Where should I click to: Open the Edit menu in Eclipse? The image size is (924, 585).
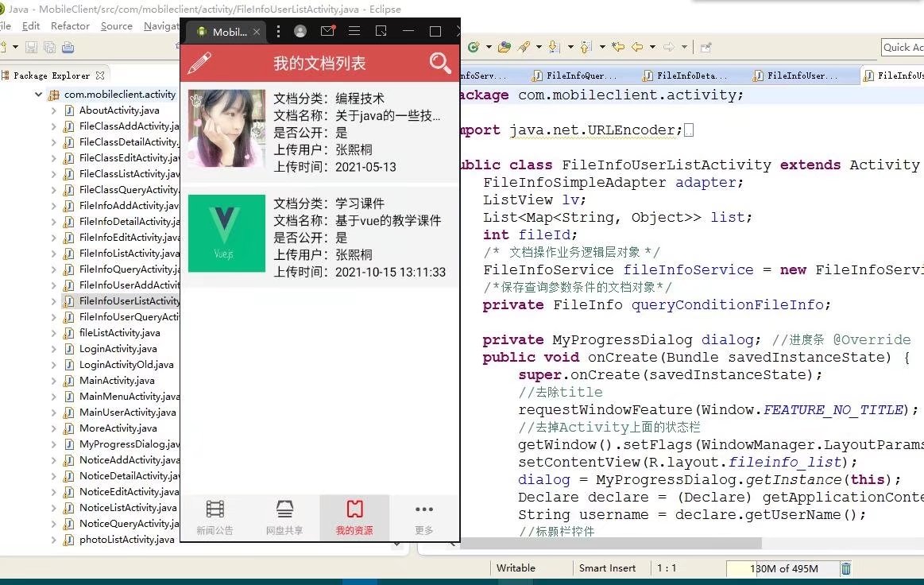[31, 26]
